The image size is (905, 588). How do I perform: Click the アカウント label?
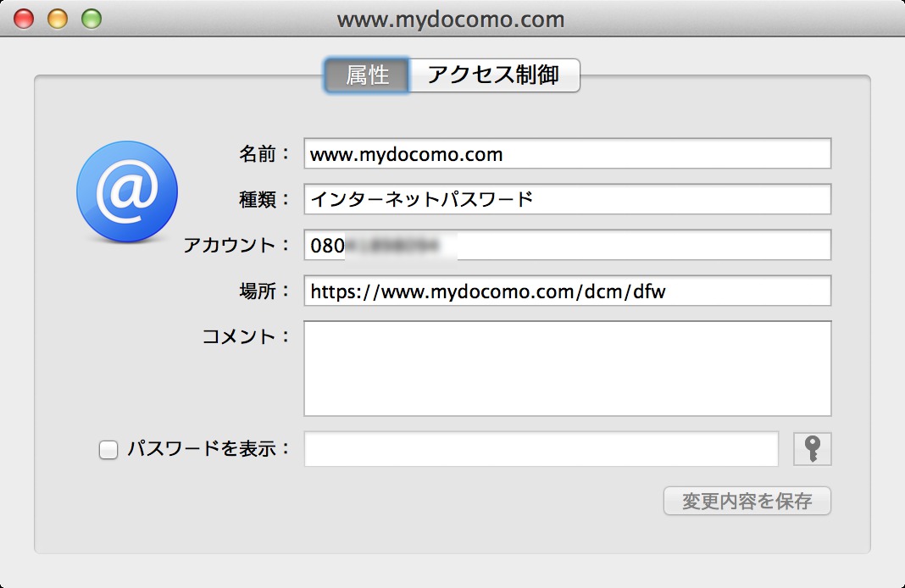pyautogui.click(x=236, y=245)
